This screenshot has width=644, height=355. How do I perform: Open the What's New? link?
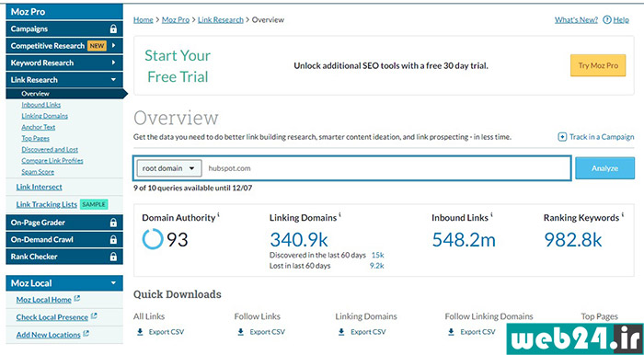576,19
